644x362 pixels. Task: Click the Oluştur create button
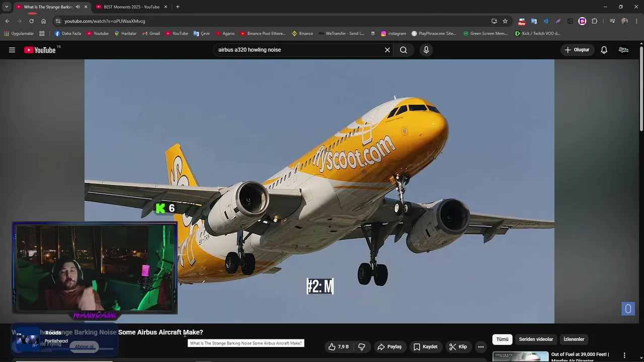577,50
